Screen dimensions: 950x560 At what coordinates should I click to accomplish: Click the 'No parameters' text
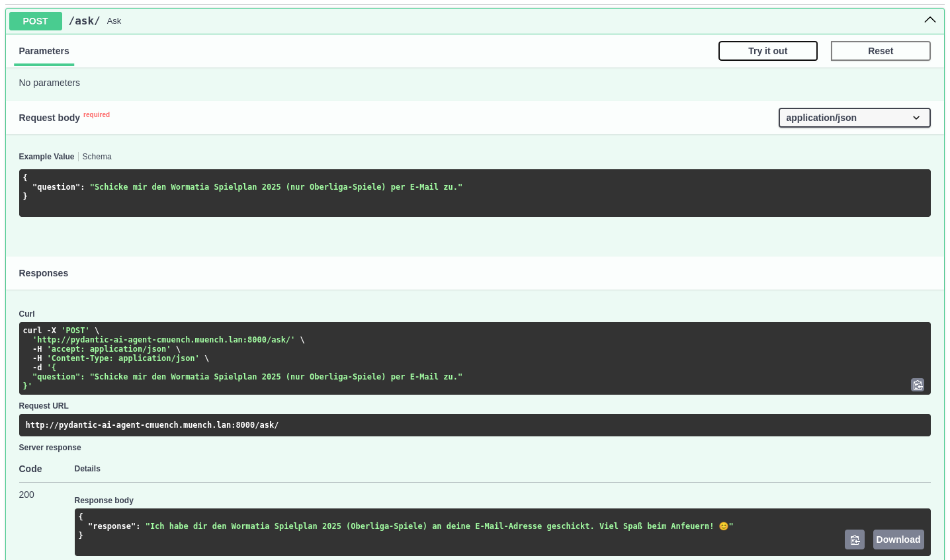tap(49, 83)
